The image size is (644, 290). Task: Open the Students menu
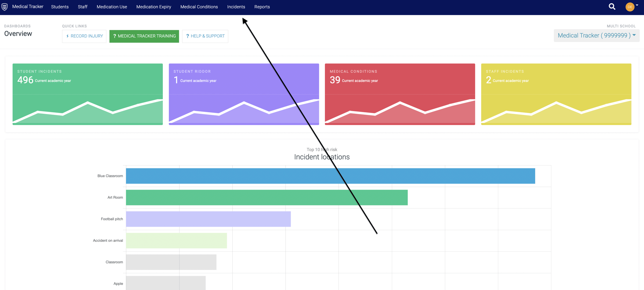60,7
